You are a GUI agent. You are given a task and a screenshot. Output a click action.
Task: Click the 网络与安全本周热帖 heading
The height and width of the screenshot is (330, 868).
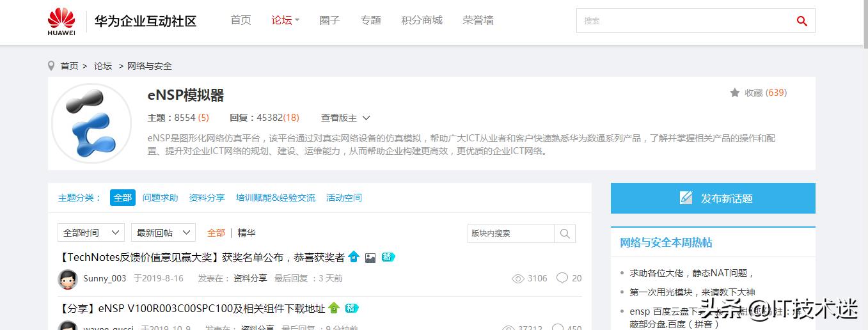point(666,242)
